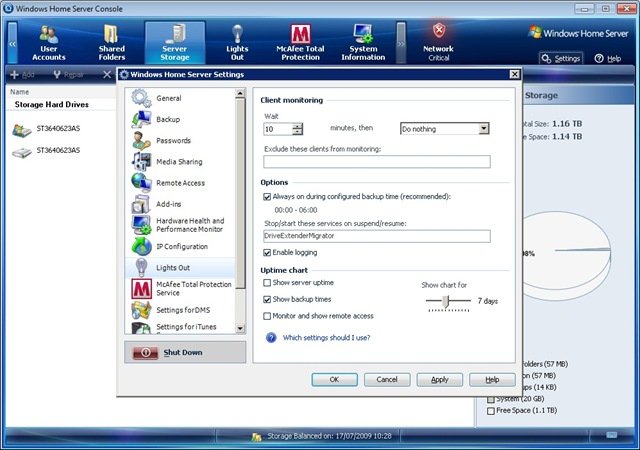The image size is (640, 450).
Task: Select the Media Sharing icon
Action: click(141, 162)
